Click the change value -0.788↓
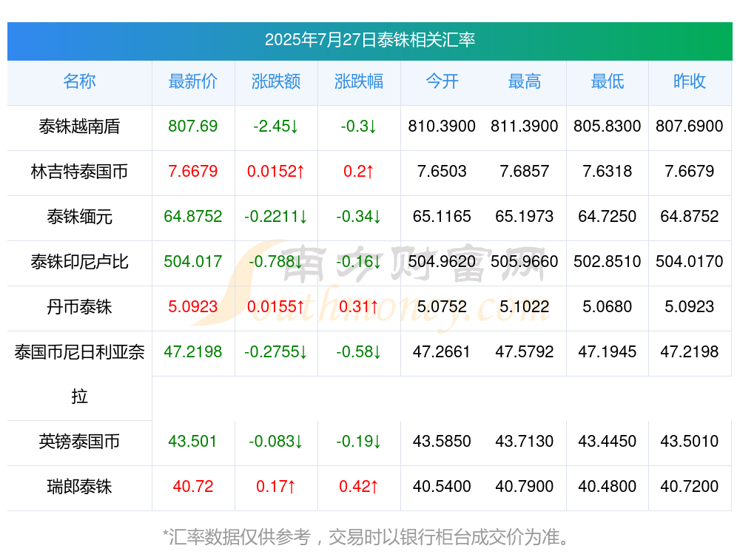 coord(276,261)
